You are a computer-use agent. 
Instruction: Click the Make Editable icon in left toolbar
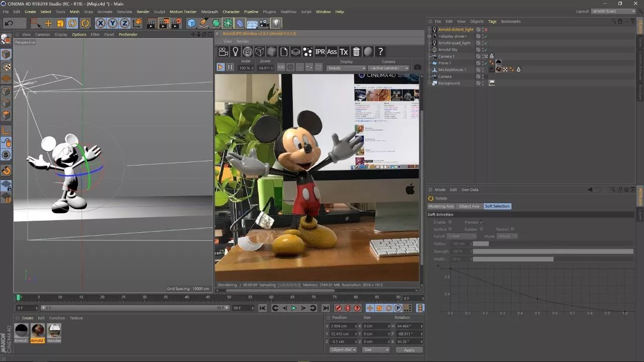(x=6, y=39)
